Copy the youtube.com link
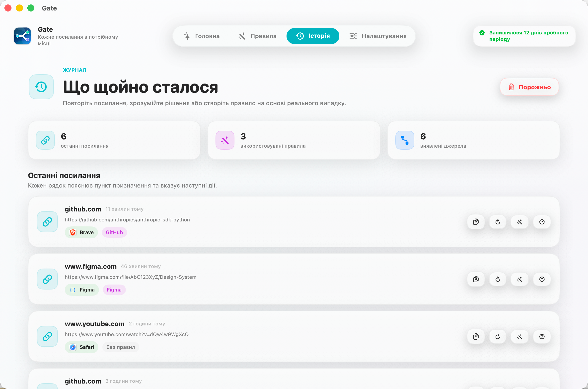 click(476, 337)
